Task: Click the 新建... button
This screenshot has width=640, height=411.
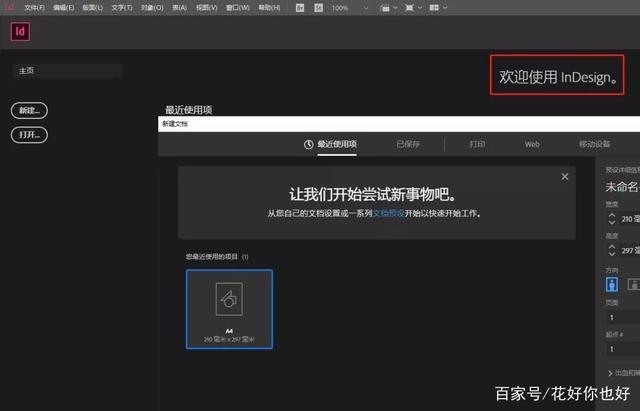Action: pos(29,111)
